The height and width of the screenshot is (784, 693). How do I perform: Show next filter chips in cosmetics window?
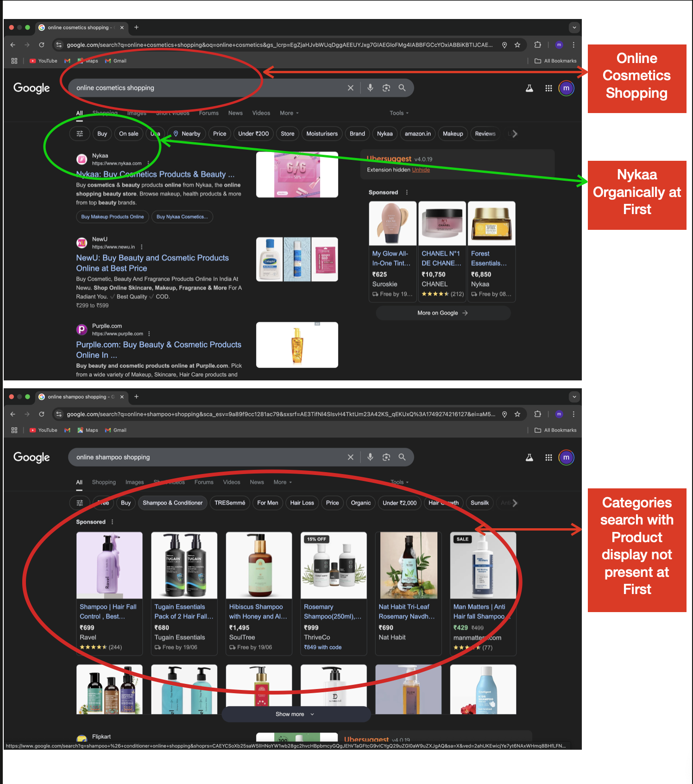[515, 133]
